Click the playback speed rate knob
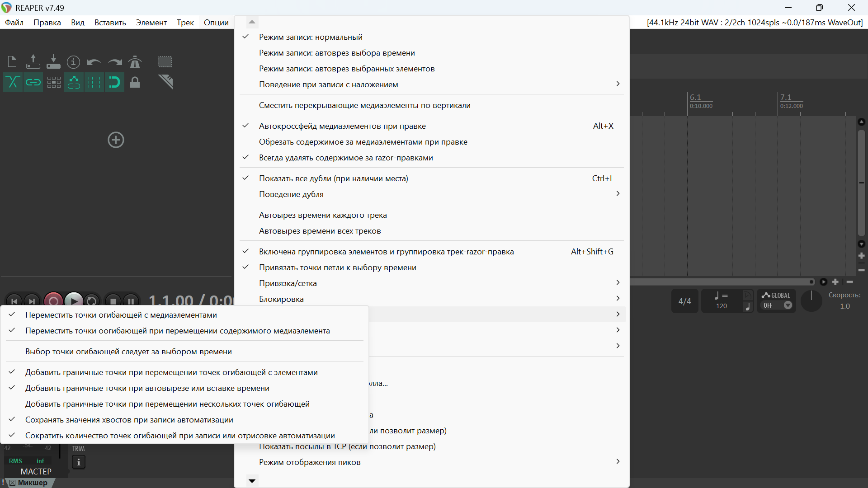The height and width of the screenshot is (488, 868). coord(811,300)
